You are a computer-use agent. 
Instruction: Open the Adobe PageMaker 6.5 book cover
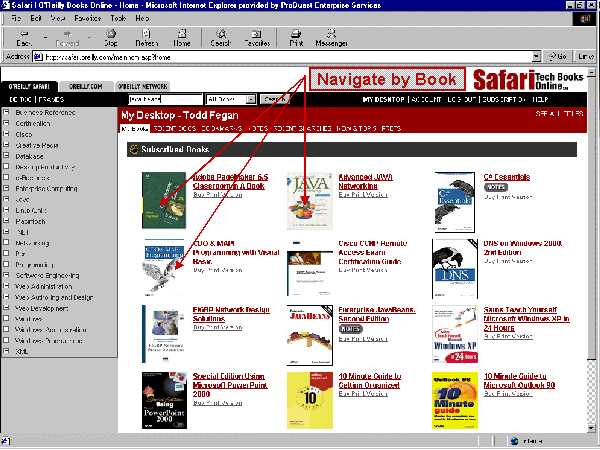tap(164, 200)
